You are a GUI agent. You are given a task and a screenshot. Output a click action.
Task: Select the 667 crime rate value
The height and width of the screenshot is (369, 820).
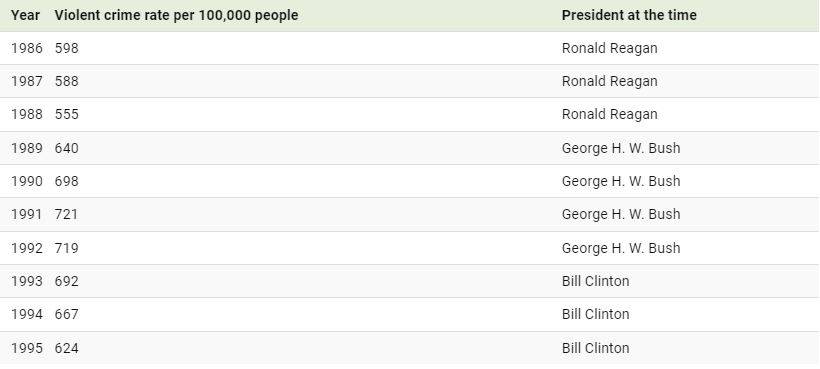66,314
